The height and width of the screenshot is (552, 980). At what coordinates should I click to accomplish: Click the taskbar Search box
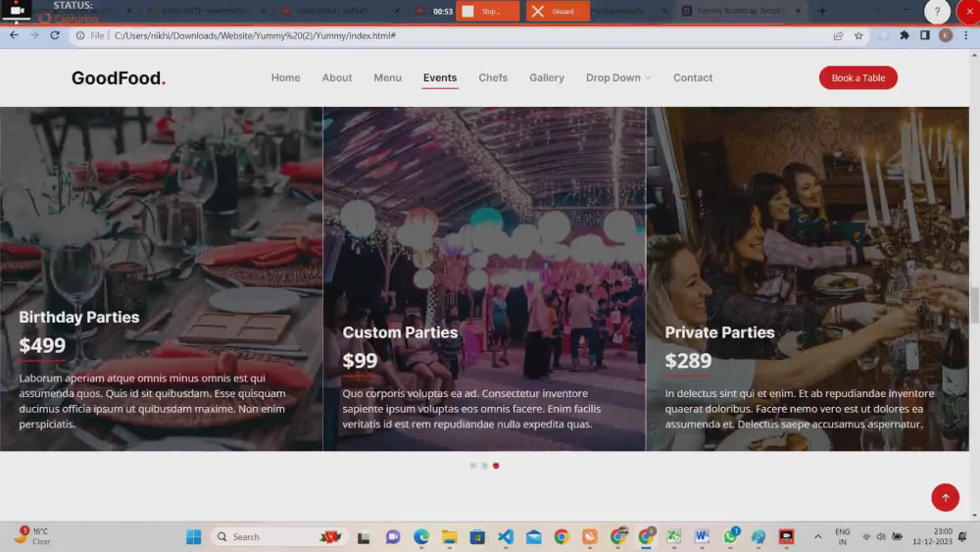pos(278,536)
